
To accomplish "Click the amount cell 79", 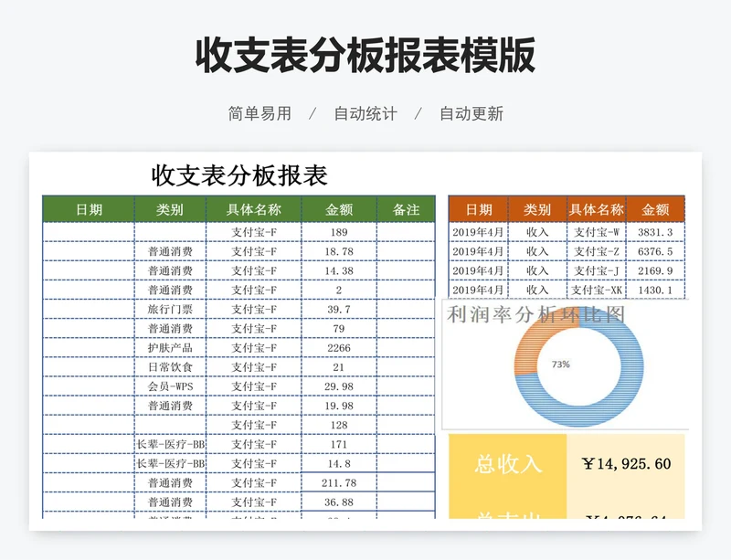I will (339, 328).
